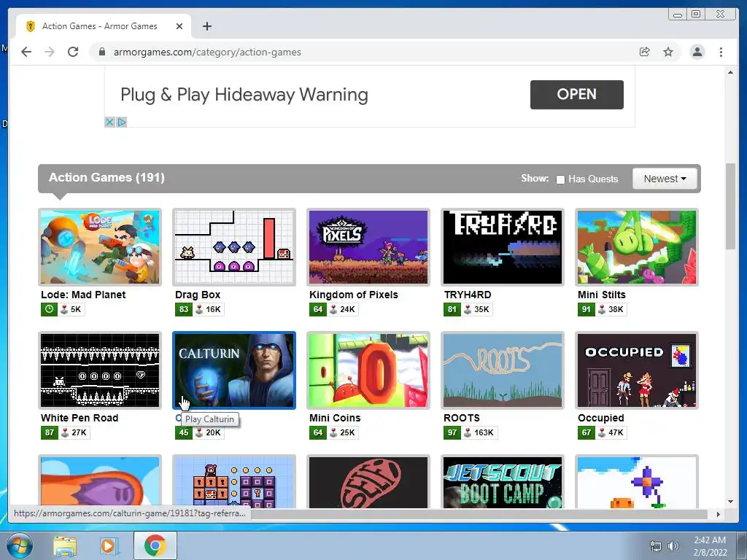Click TRYH4RD rating badge 81

pos(452,309)
